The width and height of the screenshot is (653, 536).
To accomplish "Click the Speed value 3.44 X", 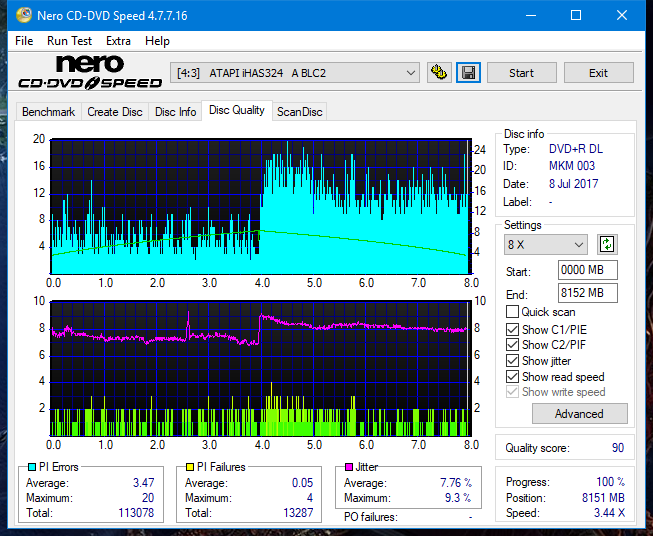I will pyautogui.click(x=609, y=513).
